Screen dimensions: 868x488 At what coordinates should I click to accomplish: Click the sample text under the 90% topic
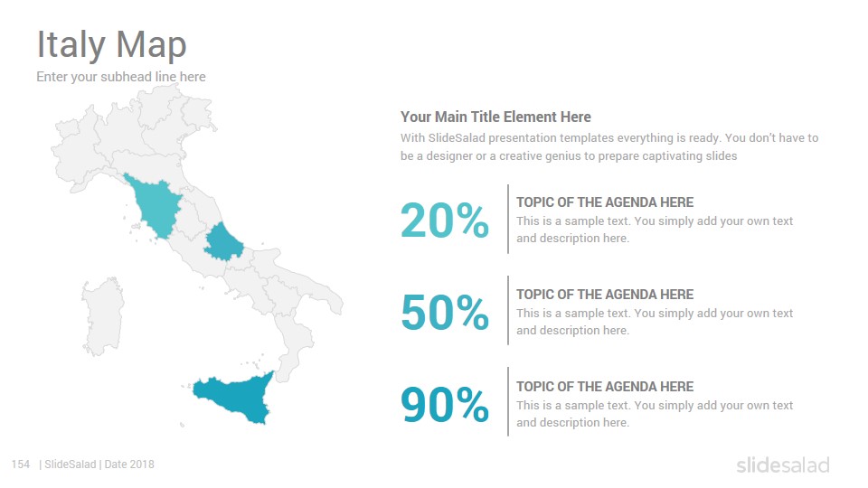click(x=655, y=414)
